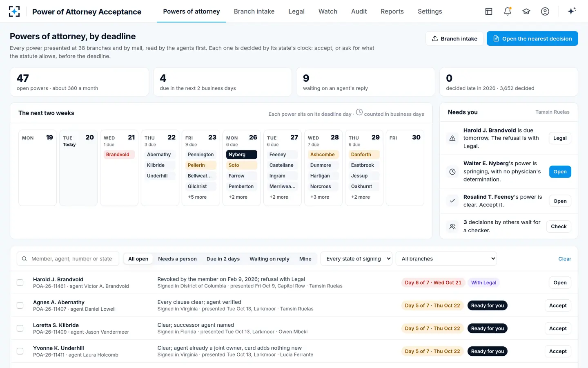Expand +3 more on Wednesday 28
The height and width of the screenshot is (368, 588).
click(320, 197)
